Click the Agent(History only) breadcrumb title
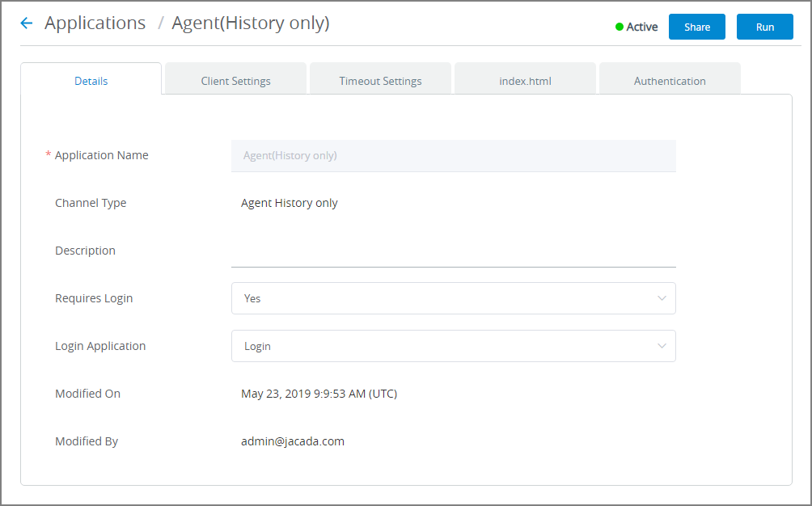812x506 pixels. (250, 23)
